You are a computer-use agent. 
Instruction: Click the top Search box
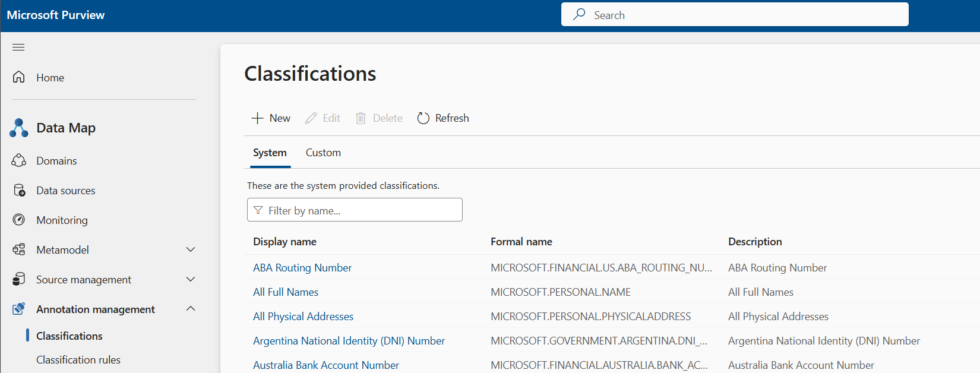point(734,15)
